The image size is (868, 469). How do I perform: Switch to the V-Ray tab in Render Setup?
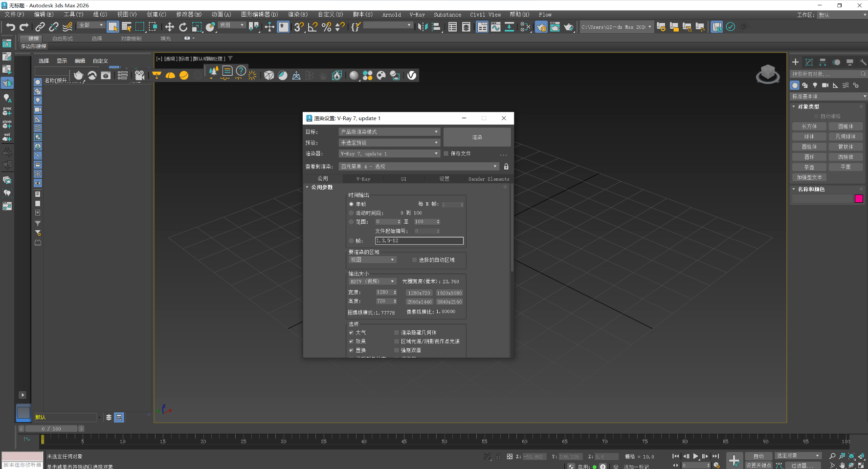tap(363, 179)
